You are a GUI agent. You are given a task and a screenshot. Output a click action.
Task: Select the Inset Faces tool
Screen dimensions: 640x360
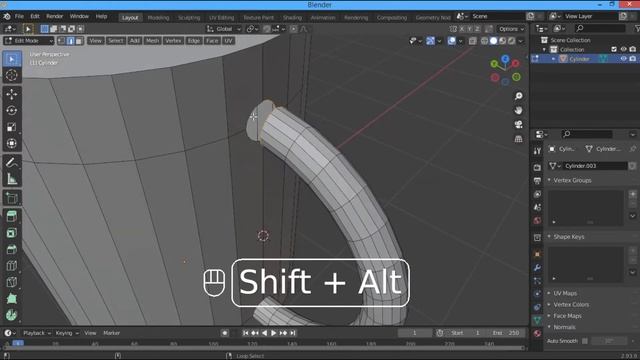pyautogui.click(x=11, y=233)
